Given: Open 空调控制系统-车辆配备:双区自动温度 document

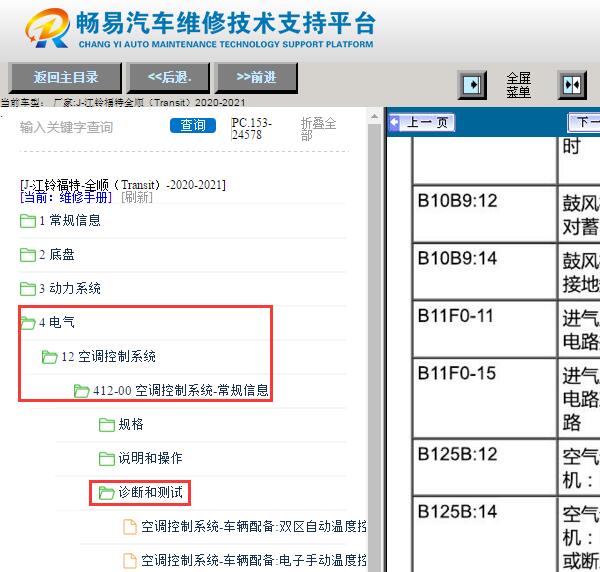Looking at the screenshot, I should click(254, 526).
